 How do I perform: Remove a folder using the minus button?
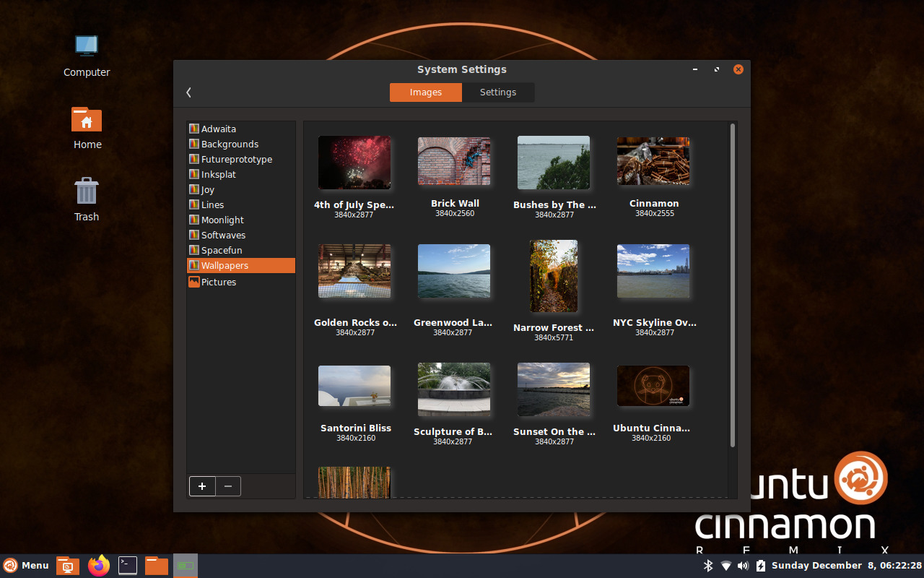coord(228,486)
